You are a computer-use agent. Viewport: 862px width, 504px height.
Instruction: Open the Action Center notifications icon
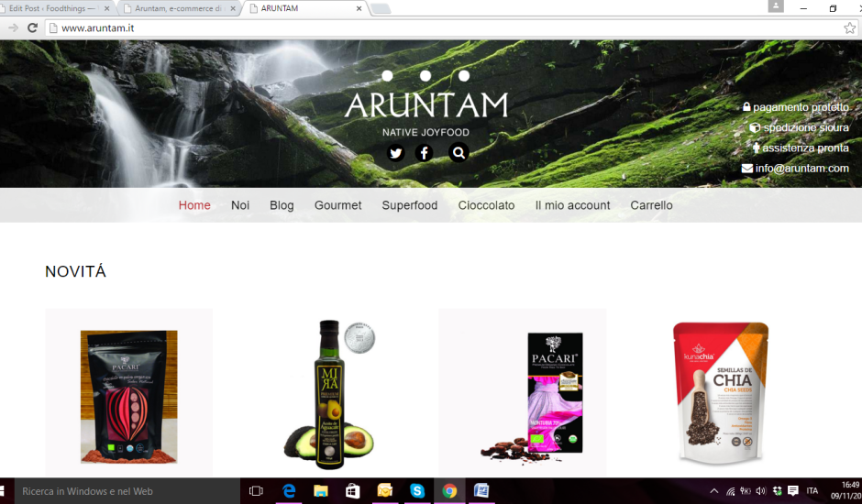click(x=792, y=491)
